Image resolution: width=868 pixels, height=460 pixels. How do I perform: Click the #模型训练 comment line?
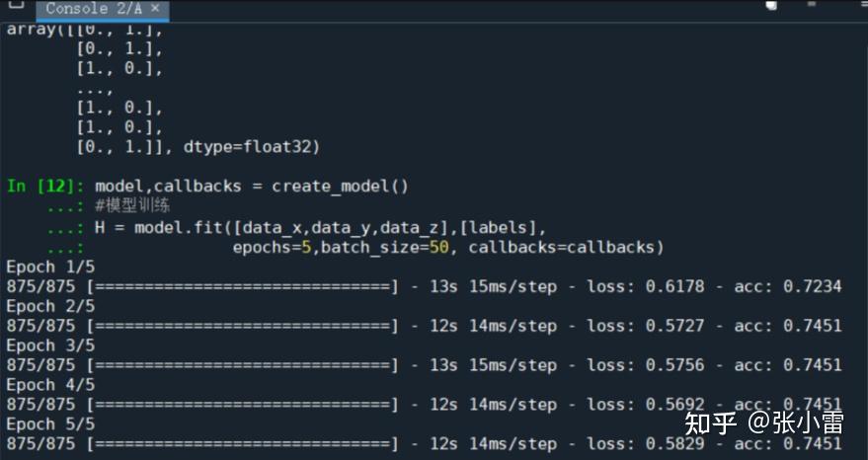132,206
